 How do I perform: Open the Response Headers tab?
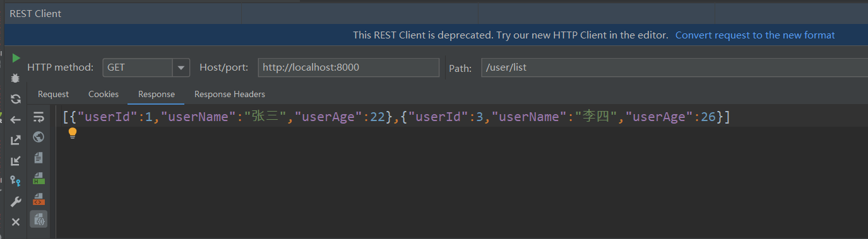[230, 94]
